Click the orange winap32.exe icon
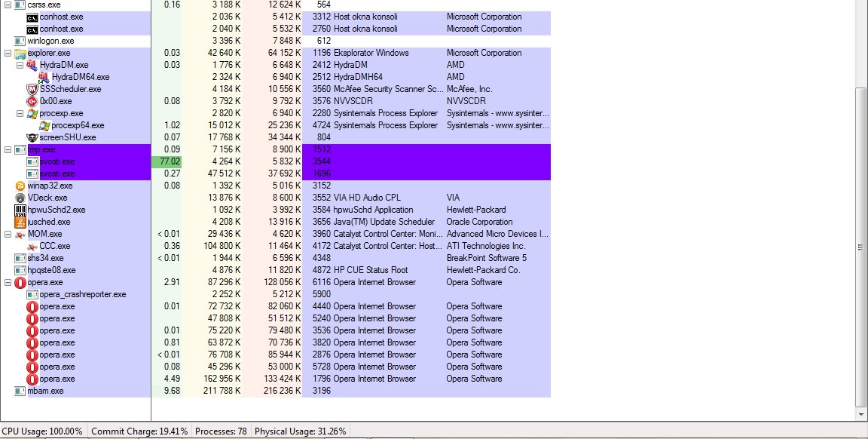The image size is (868, 439). click(20, 186)
